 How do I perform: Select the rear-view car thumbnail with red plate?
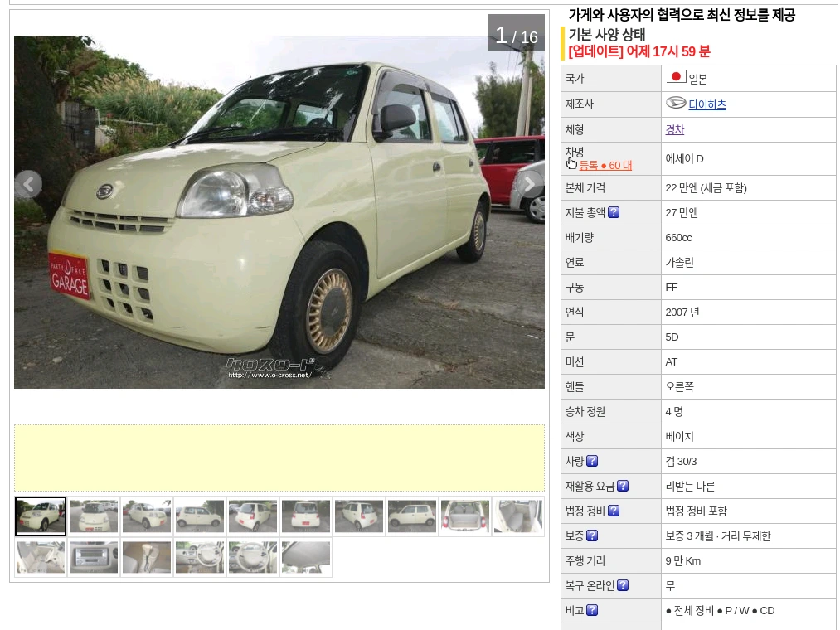306,516
